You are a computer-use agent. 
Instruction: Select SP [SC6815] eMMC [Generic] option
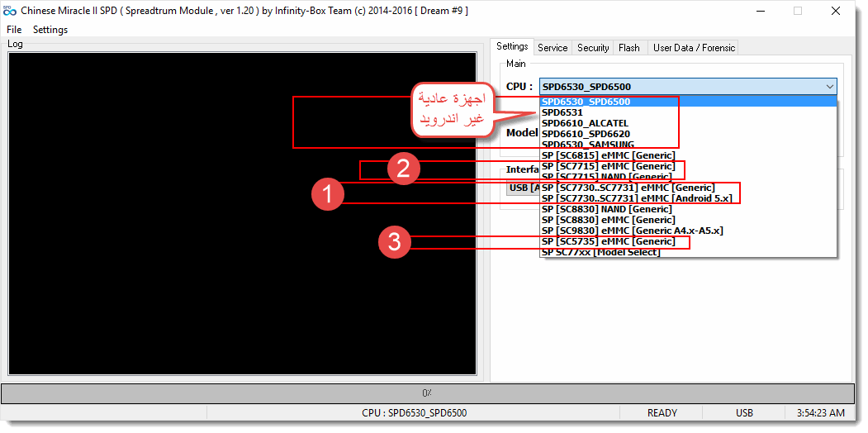(688, 155)
